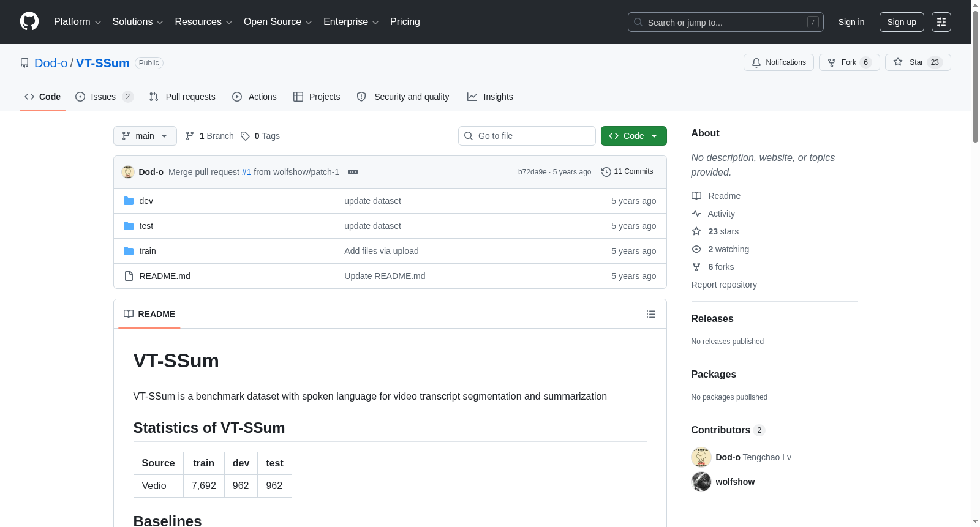
Task: Switch to the Pull requests tab
Action: pyautogui.click(x=183, y=97)
